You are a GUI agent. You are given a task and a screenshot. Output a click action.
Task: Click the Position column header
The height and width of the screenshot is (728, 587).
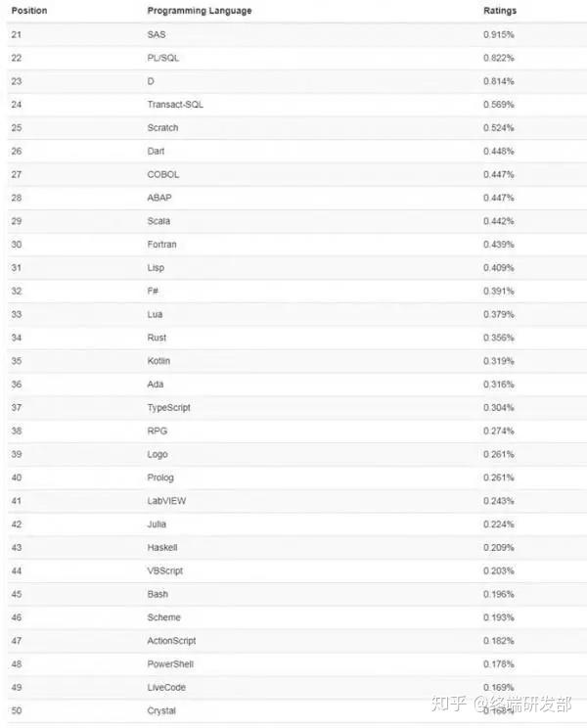click(x=29, y=11)
